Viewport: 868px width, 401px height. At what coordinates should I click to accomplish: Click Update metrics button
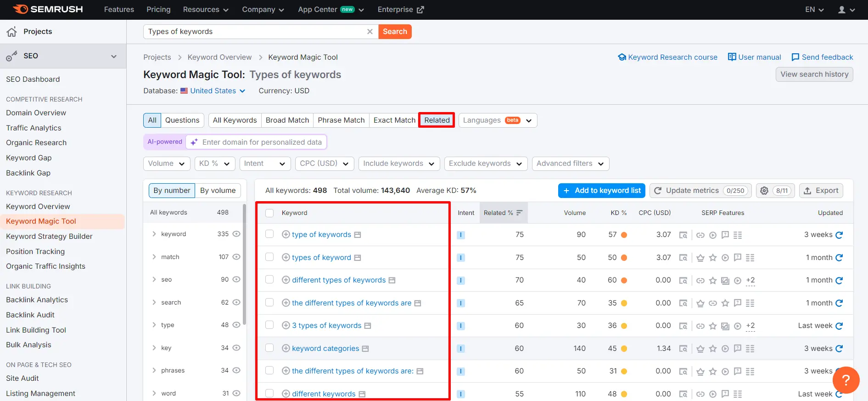click(x=700, y=191)
